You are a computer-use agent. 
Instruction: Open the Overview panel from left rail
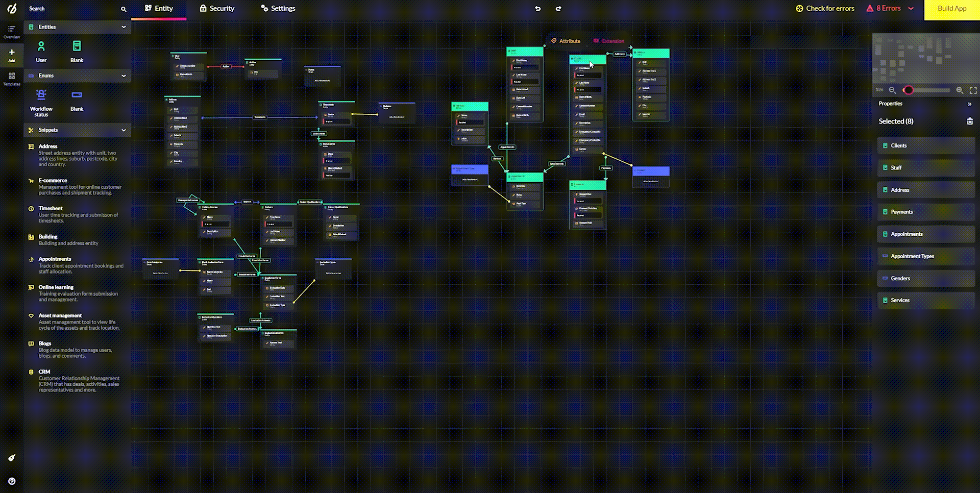click(11, 32)
